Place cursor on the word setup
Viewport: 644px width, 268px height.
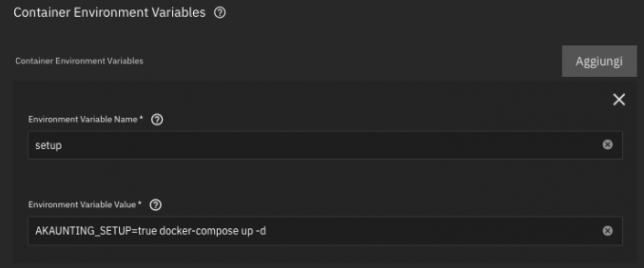[48, 145]
